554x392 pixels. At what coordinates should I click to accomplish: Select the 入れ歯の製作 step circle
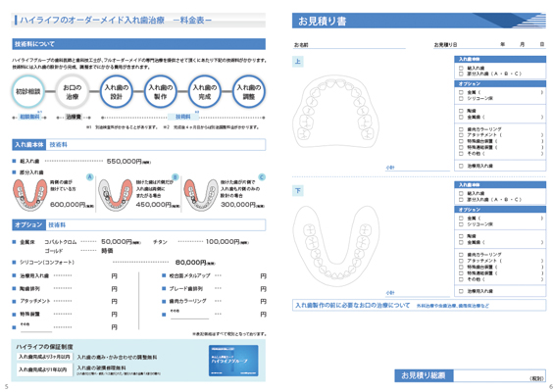click(161, 91)
